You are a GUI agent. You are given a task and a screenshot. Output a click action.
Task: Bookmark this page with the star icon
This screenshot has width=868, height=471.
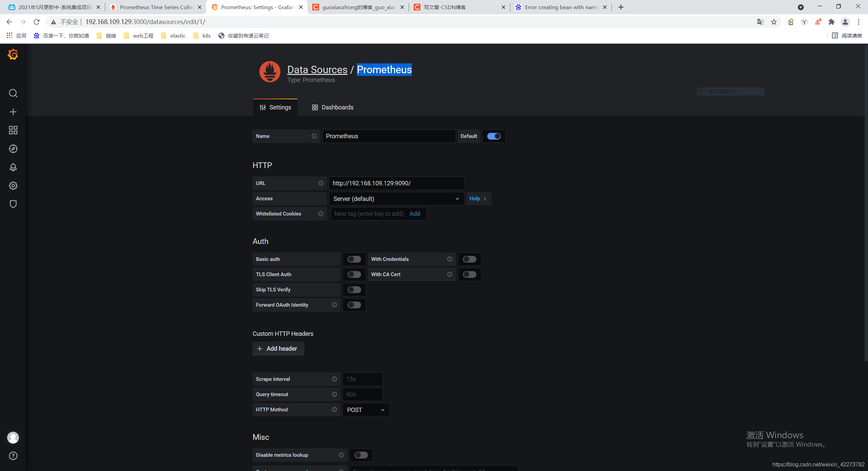(774, 22)
